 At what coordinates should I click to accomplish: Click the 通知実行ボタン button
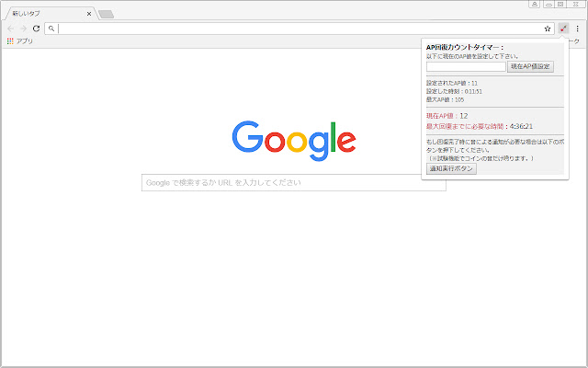click(451, 168)
